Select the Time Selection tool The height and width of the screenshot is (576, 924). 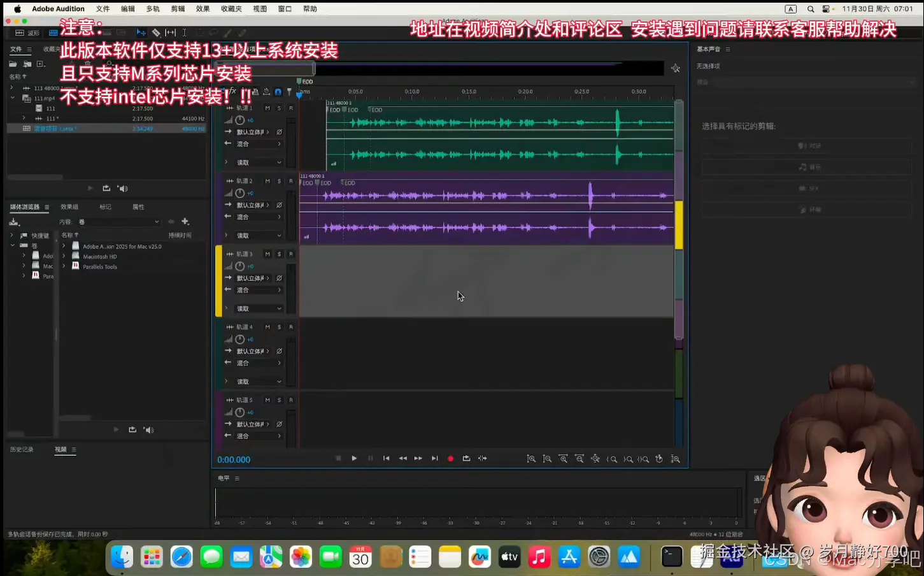pyautogui.click(x=183, y=32)
